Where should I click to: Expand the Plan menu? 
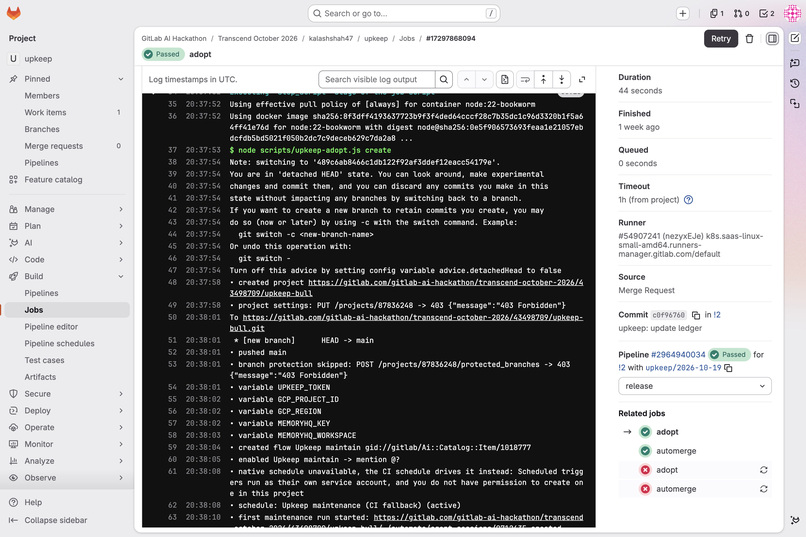[x=66, y=226]
